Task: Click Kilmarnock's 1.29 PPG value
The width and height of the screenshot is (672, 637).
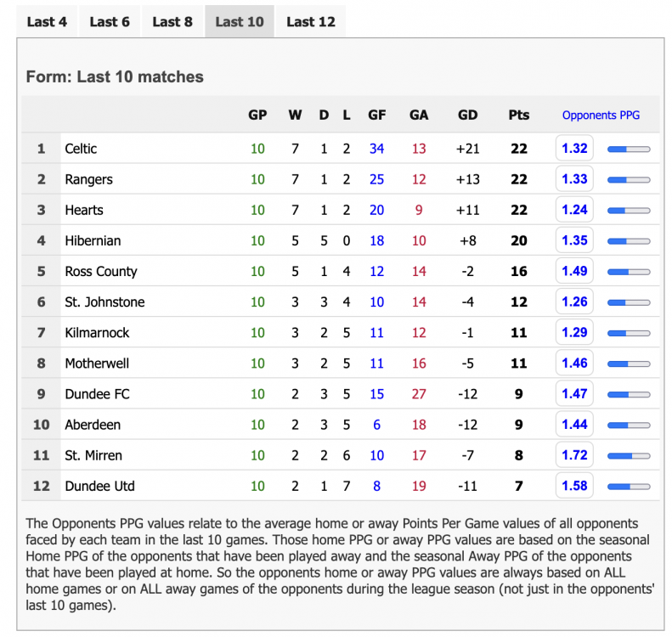Action: tap(574, 333)
